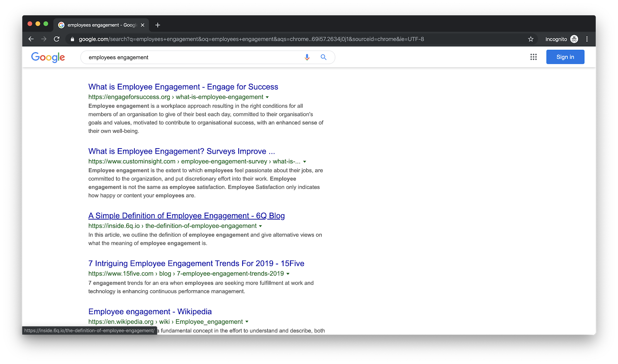
Task: Click the Sign in button
Action: [565, 57]
